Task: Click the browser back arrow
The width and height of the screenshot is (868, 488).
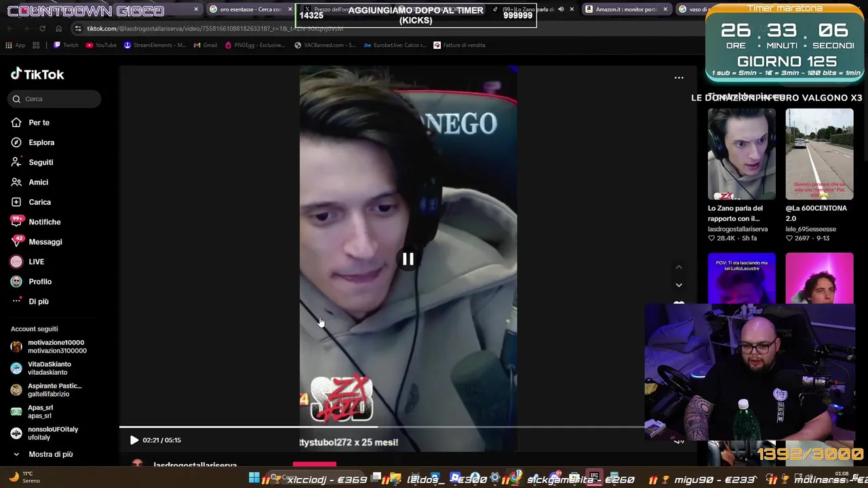Action: pyautogui.click(x=10, y=28)
